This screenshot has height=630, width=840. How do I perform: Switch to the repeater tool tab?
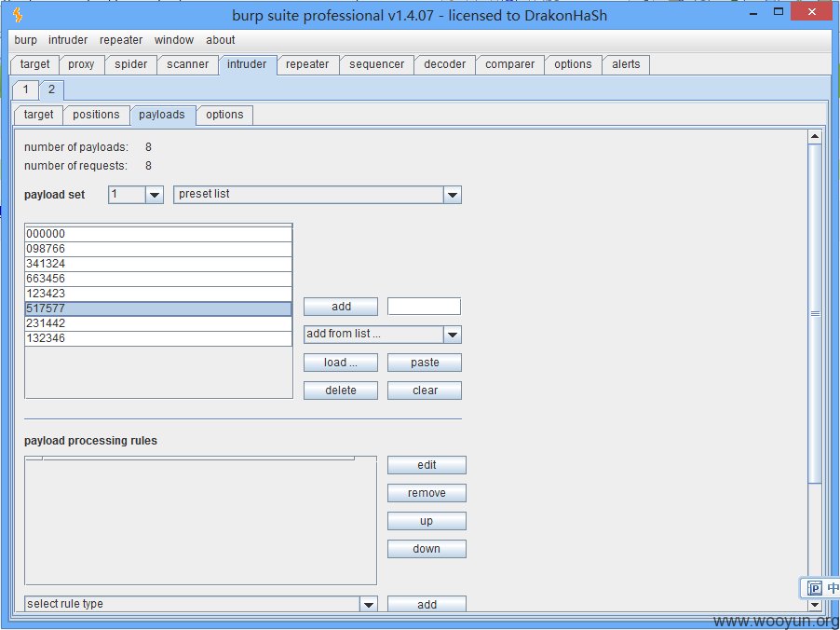coord(307,64)
